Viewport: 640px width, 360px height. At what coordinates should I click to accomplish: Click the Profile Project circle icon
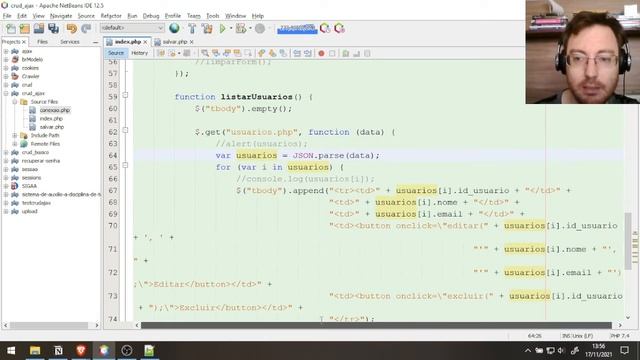260,29
